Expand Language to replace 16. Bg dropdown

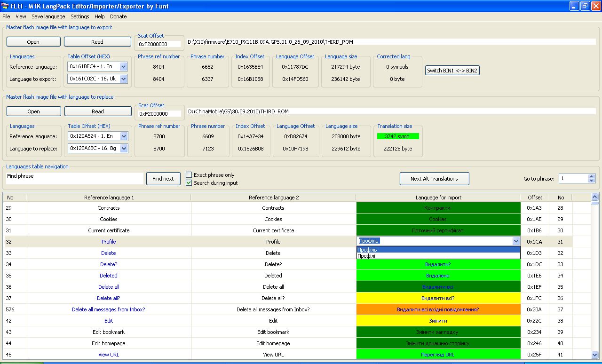coord(124,149)
